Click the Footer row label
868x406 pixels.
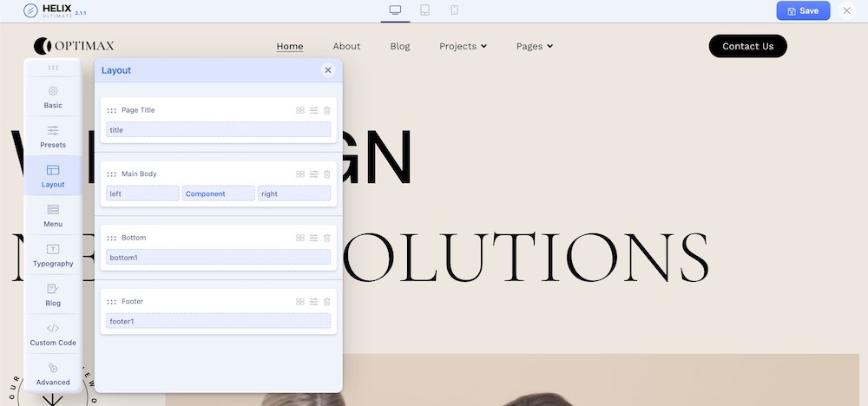coord(132,301)
